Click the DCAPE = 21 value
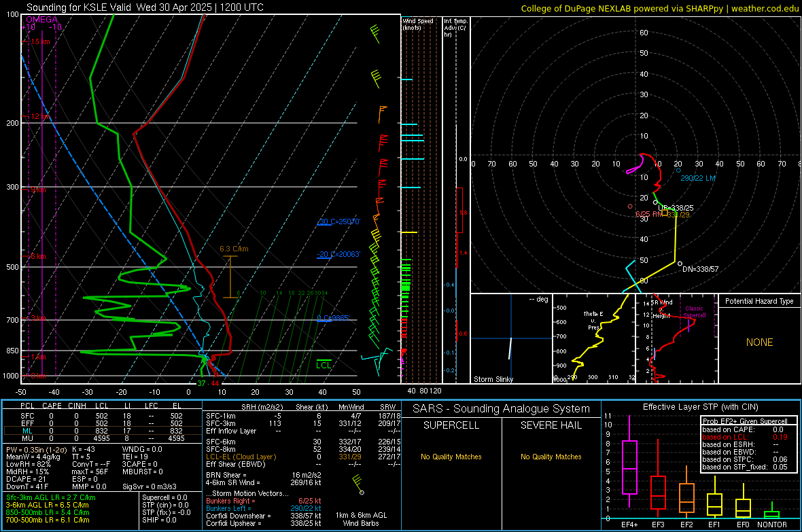The width and height of the screenshot is (802, 532). (25, 479)
